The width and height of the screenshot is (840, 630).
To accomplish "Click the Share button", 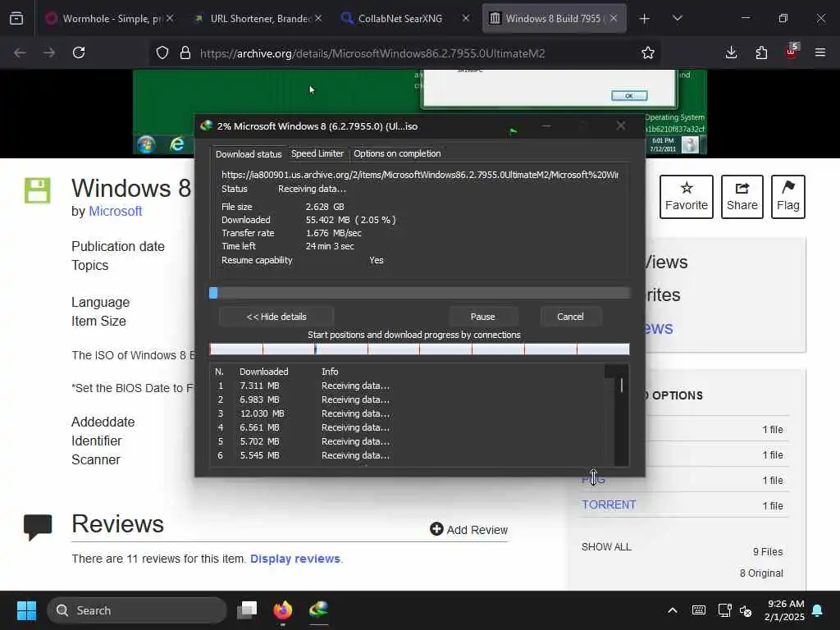I will [742, 197].
